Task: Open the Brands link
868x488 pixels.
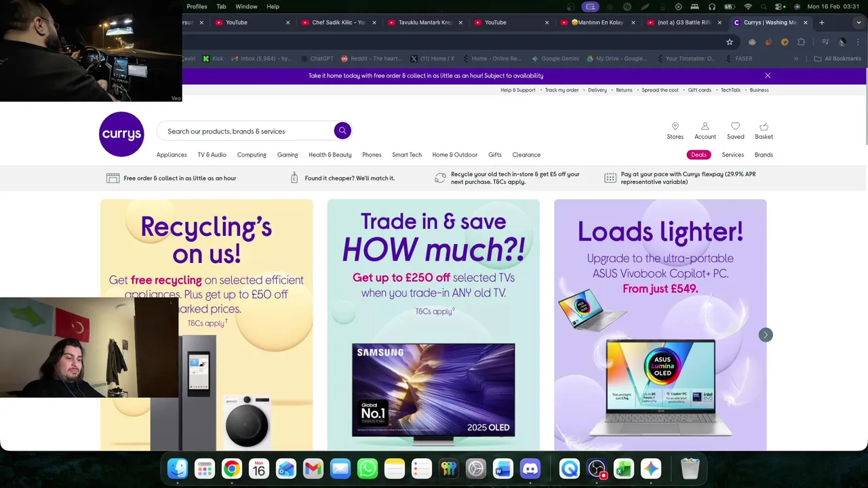Action: [x=764, y=155]
